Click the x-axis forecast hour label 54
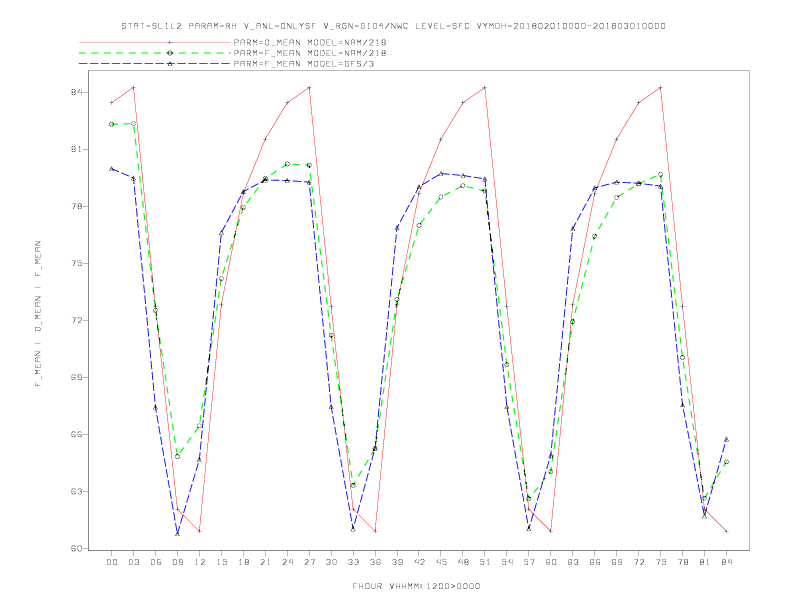792x612 pixels. coord(507,562)
